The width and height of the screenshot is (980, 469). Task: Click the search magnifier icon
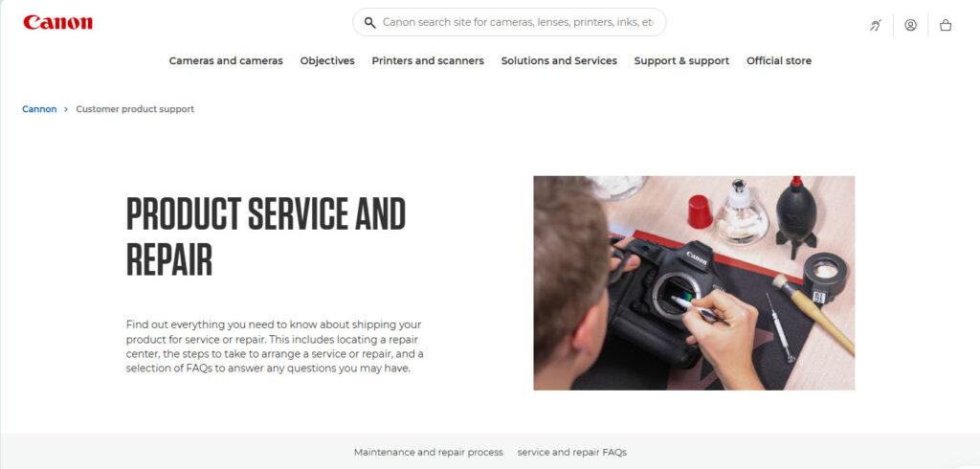click(x=370, y=23)
